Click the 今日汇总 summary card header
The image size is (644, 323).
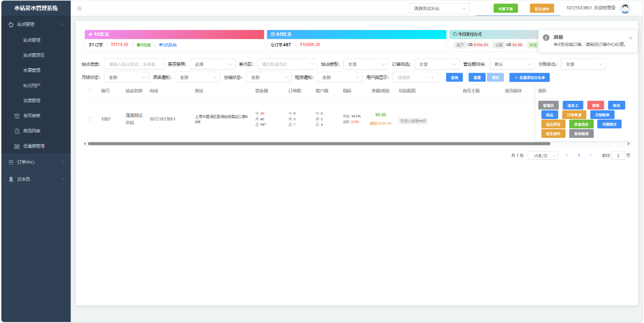[x=174, y=34]
